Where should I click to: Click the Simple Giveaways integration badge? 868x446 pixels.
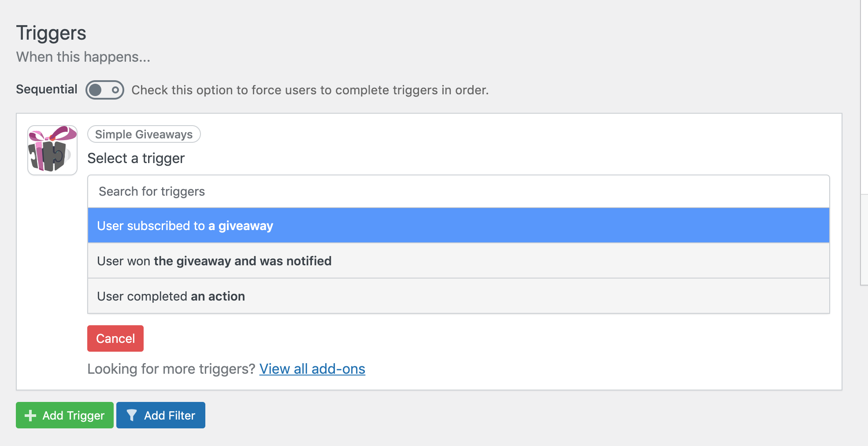144,134
